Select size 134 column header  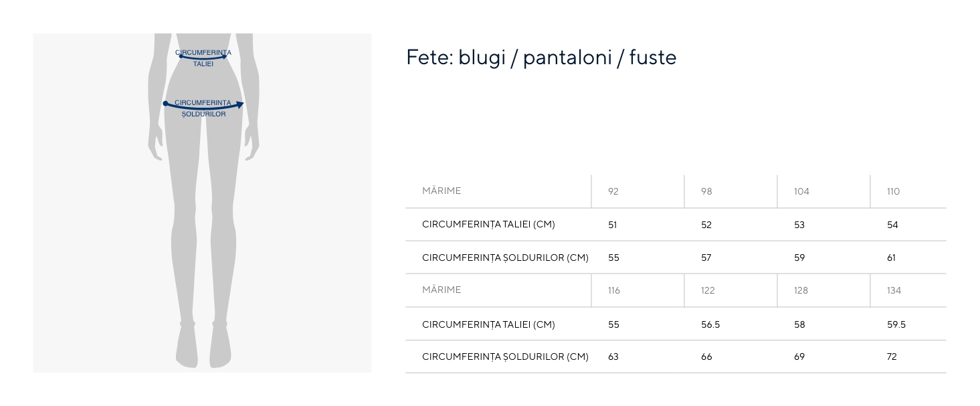[894, 290]
